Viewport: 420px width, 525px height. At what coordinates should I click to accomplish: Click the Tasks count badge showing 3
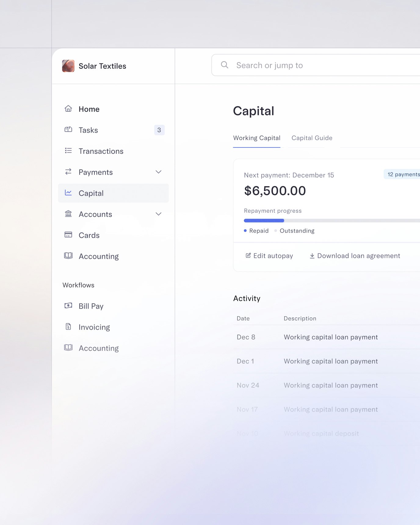tap(159, 130)
